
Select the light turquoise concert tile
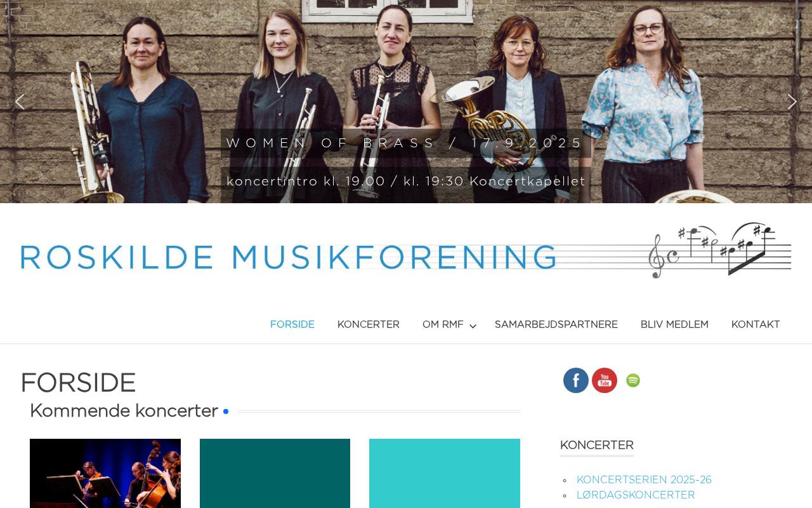coord(445,473)
